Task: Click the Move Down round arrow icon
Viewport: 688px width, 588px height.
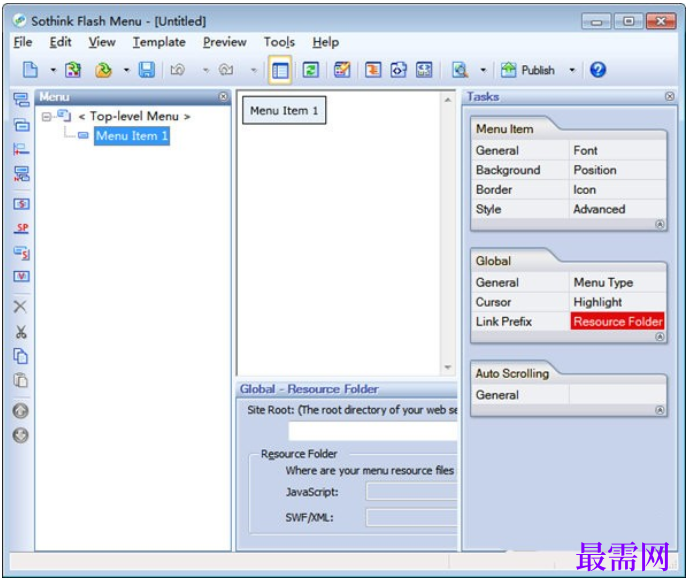Action: point(21,435)
